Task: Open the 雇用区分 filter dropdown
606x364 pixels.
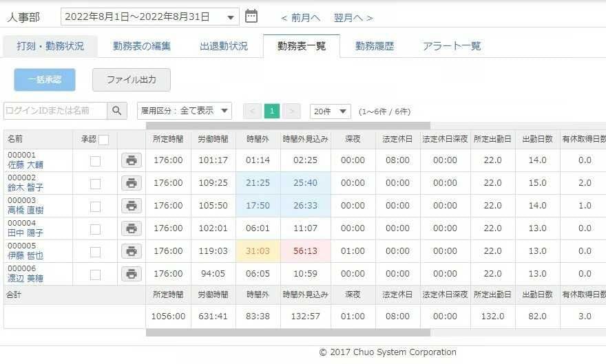Action: tap(185, 111)
